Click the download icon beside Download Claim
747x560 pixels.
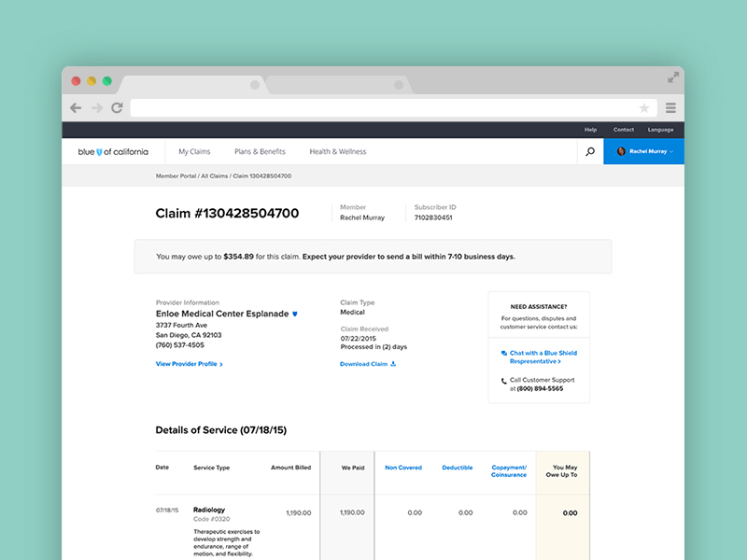click(393, 364)
